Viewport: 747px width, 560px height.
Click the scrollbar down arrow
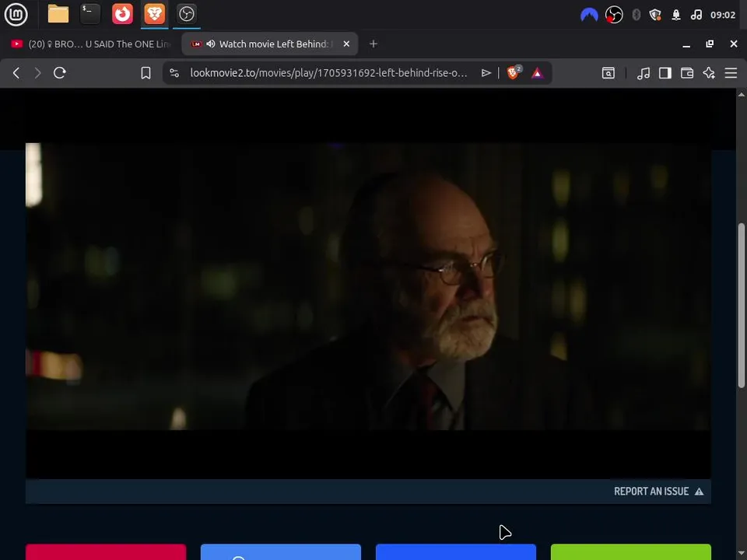pyautogui.click(x=742, y=555)
